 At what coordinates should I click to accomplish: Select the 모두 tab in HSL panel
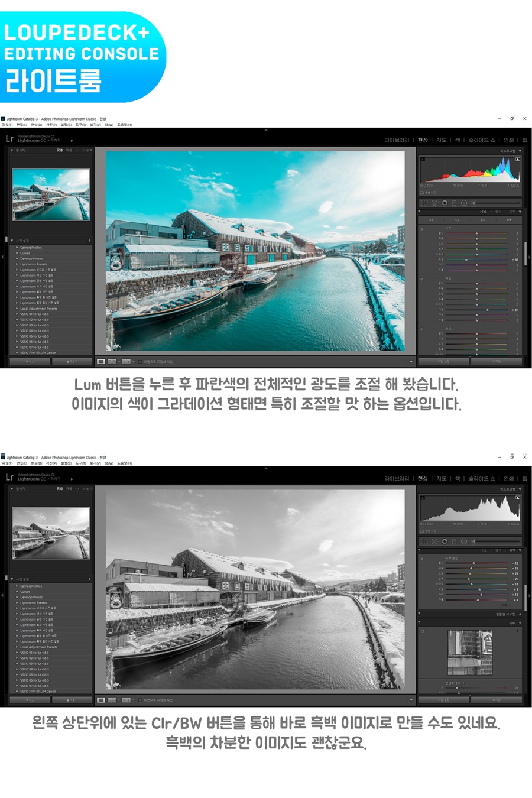(x=509, y=220)
